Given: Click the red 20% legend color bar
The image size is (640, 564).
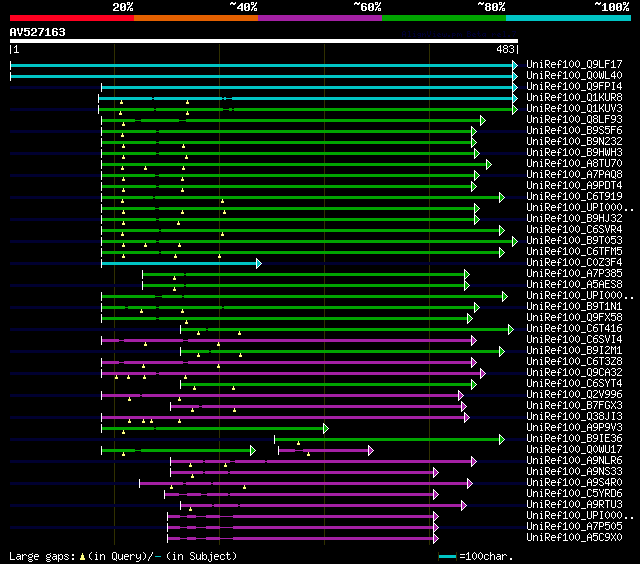Looking at the screenshot, I should coord(72,18).
